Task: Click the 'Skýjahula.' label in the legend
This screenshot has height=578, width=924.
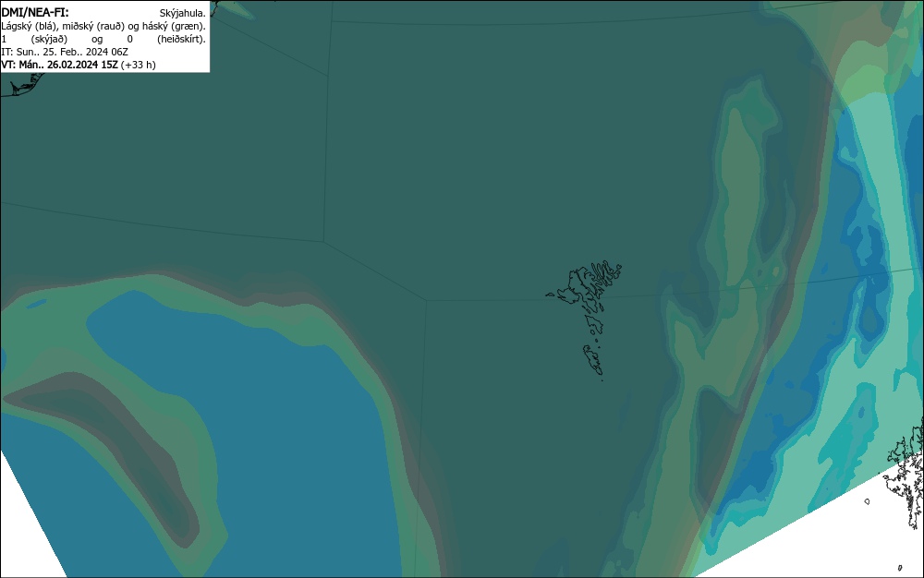Action: pyautogui.click(x=183, y=13)
